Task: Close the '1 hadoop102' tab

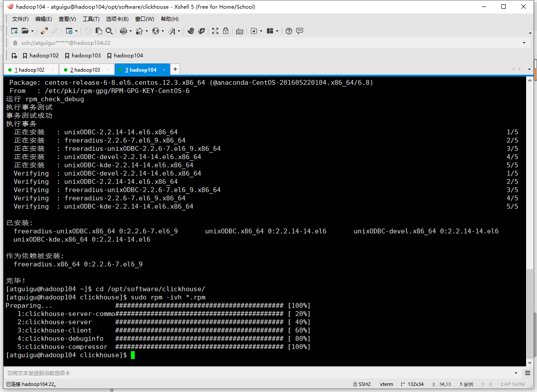Action: click(x=53, y=70)
